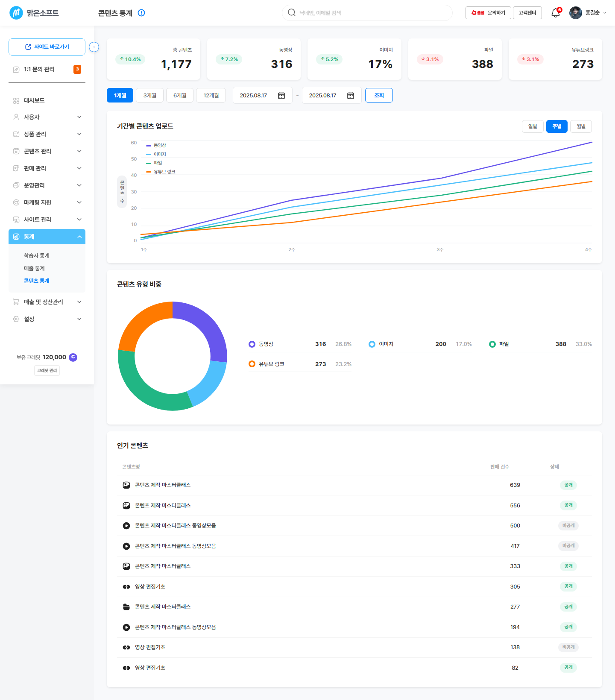Open the start date calendar icon

point(281,96)
